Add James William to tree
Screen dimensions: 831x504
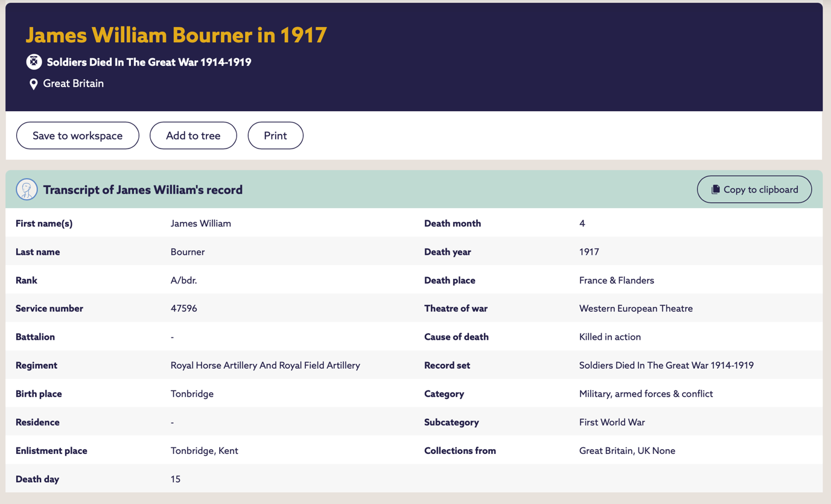[193, 136]
